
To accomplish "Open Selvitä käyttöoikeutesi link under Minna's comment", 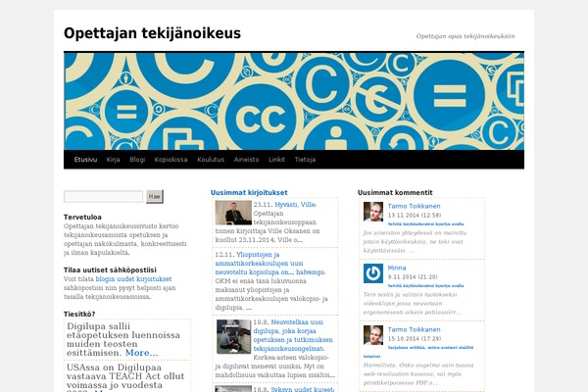I will [425, 286].
